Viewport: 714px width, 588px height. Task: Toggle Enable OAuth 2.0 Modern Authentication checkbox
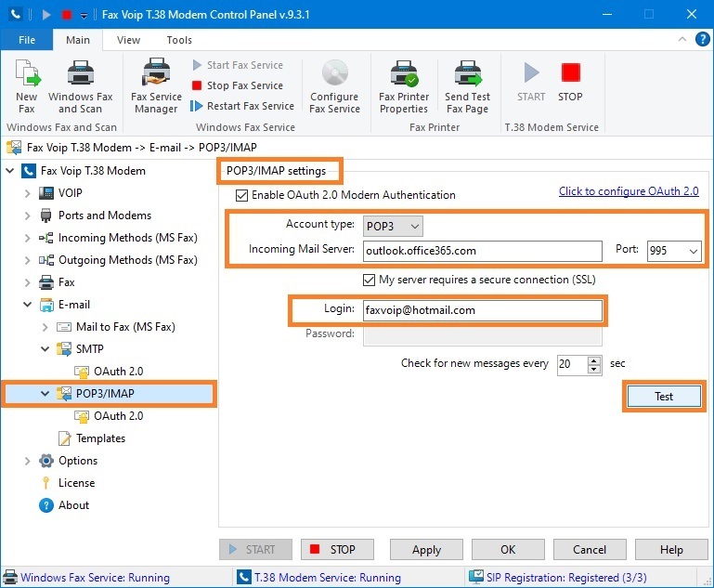(x=241, y=196)
